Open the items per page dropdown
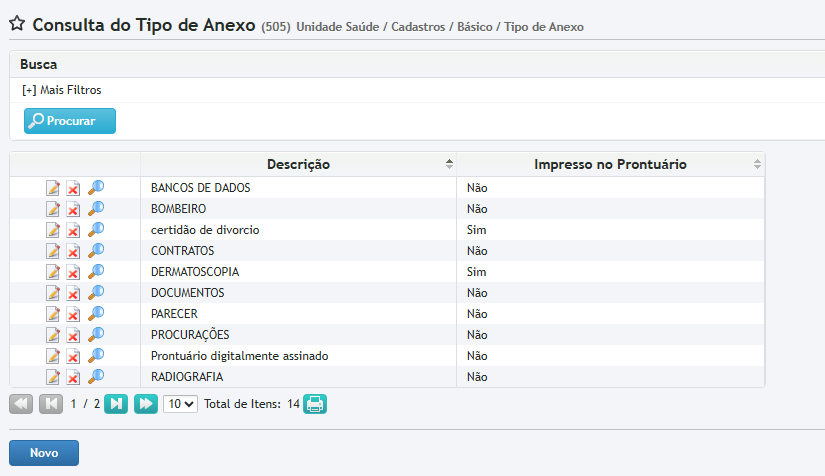825x476 pixels. (181, 404)
